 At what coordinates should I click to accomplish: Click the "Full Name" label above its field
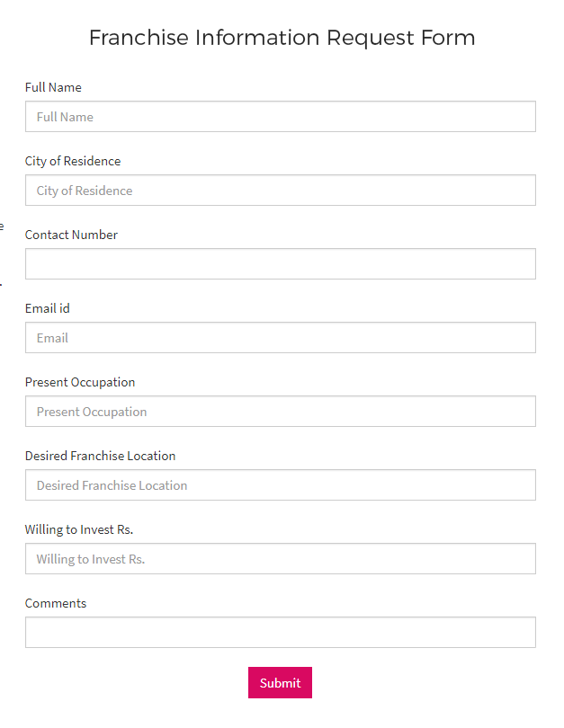[53, 87]
